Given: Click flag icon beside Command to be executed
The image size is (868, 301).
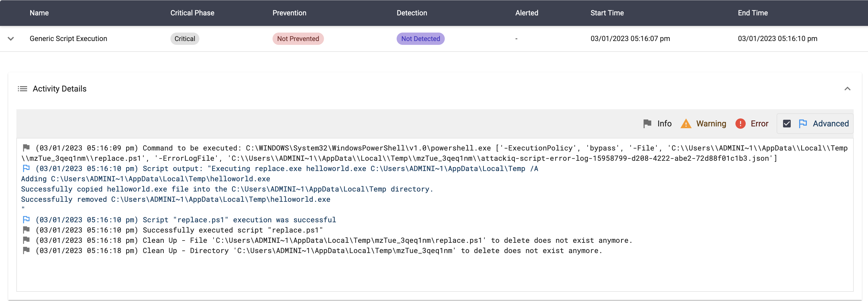Looking at the screenshot, I should click(26, 148).
